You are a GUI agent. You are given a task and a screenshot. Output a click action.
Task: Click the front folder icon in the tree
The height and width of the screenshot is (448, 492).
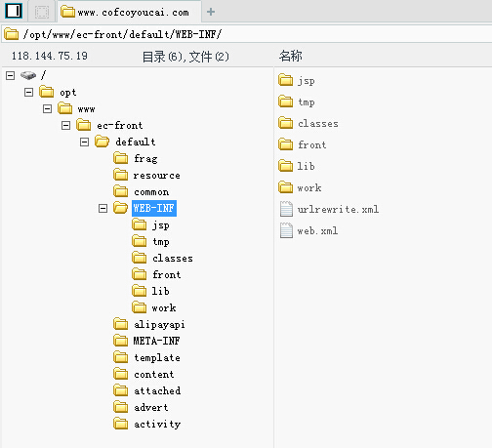(140, 274)
